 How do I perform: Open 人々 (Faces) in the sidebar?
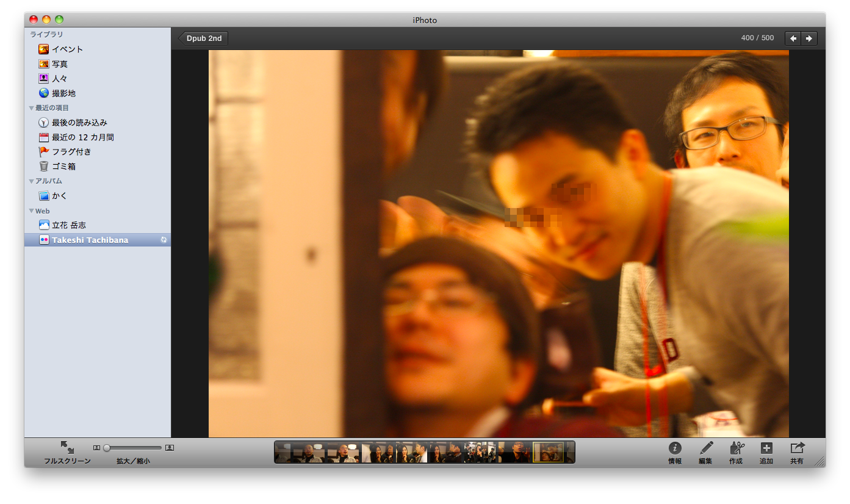tap(59, 79)
